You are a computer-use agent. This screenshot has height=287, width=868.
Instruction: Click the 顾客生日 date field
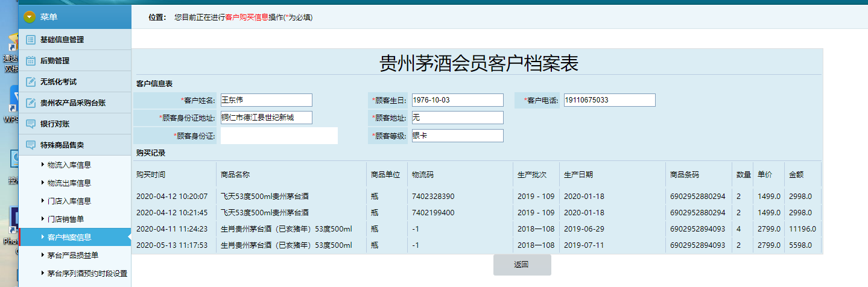[x=457, y=100]
